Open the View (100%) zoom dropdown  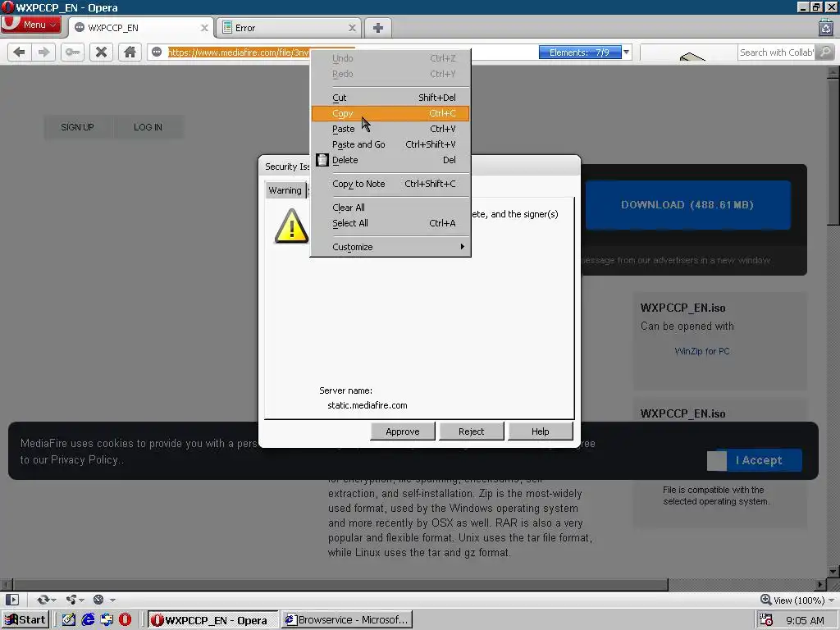(x=797, y=600)
